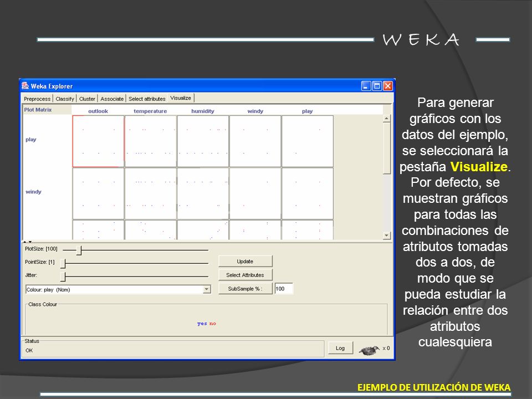Open the play vs humidity scatter plot
532x399 pixels.
click(203, 141)
